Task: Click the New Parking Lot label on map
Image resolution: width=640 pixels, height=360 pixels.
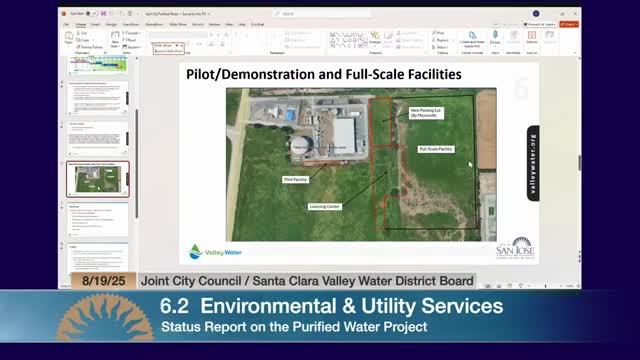Action: (426, 113)
